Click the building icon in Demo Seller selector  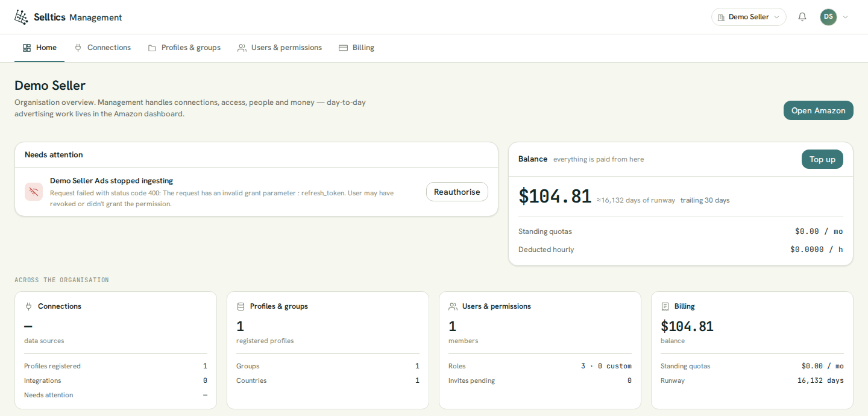(x=722, y=17)
